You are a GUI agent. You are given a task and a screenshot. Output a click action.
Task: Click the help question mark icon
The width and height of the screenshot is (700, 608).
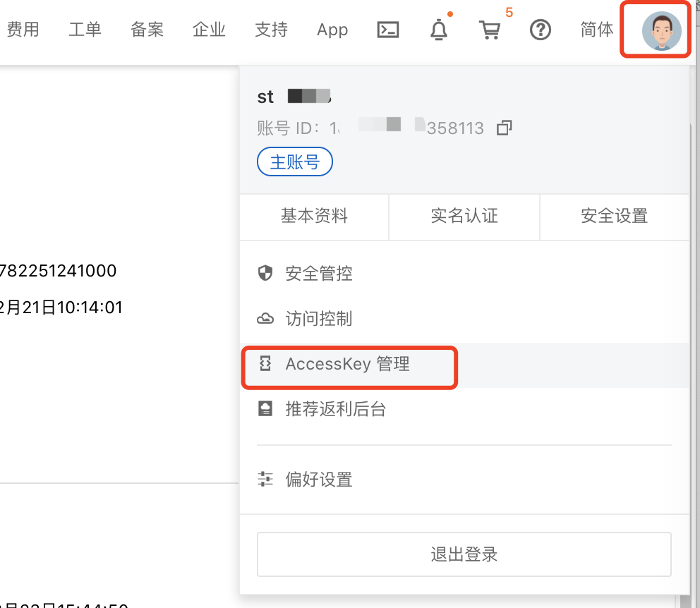click(x=540, y=30)
